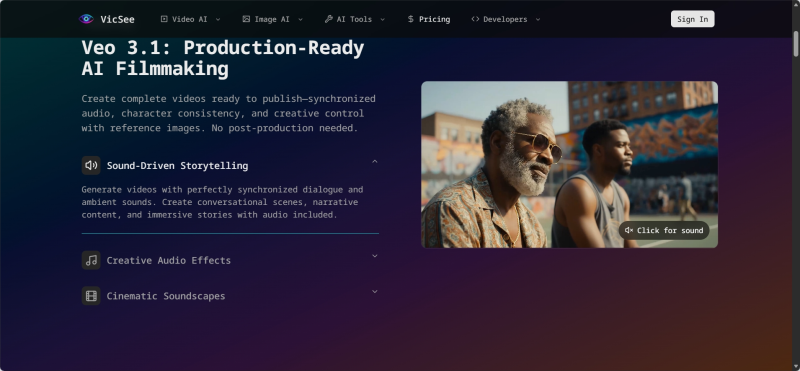This screenshot has height=371, width=800.
Task: Select the Cinematic Soundscapes heading
Action: tap(166, 296)
